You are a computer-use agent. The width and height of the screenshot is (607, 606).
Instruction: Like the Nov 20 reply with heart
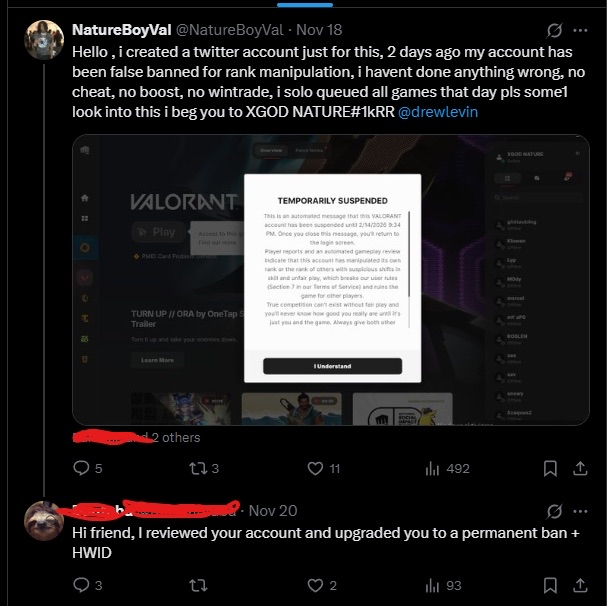pyautogui.click(x=315, y=585)
